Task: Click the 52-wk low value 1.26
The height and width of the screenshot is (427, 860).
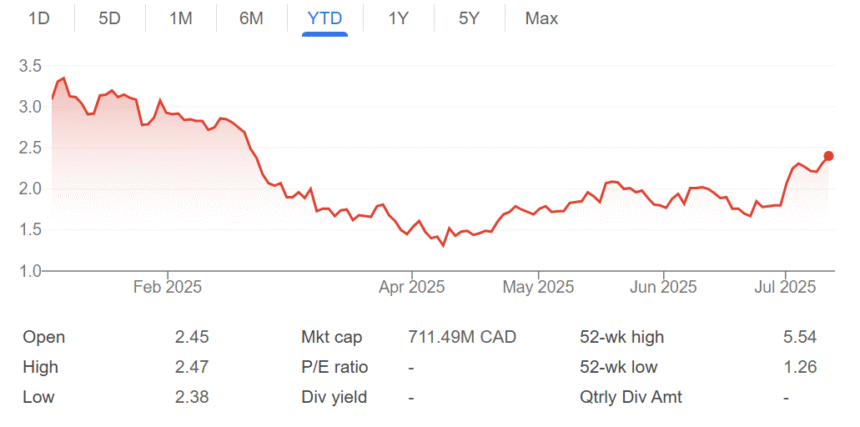Action: 801,367
